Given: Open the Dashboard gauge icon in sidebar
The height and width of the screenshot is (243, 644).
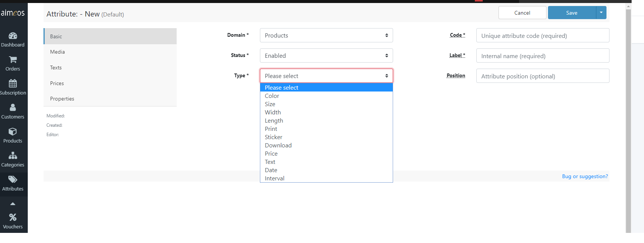Looking at the screenshot, I should click(13, 36).
